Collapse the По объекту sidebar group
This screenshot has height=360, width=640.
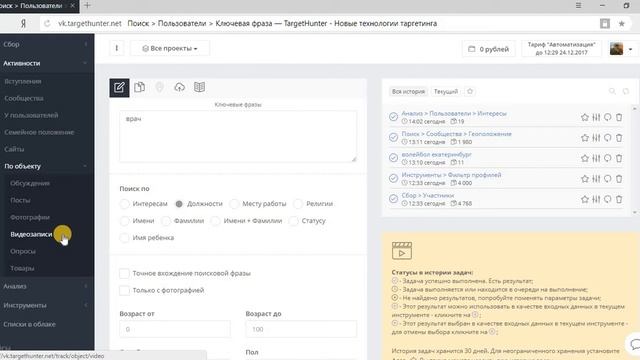(x=47, y=166)
